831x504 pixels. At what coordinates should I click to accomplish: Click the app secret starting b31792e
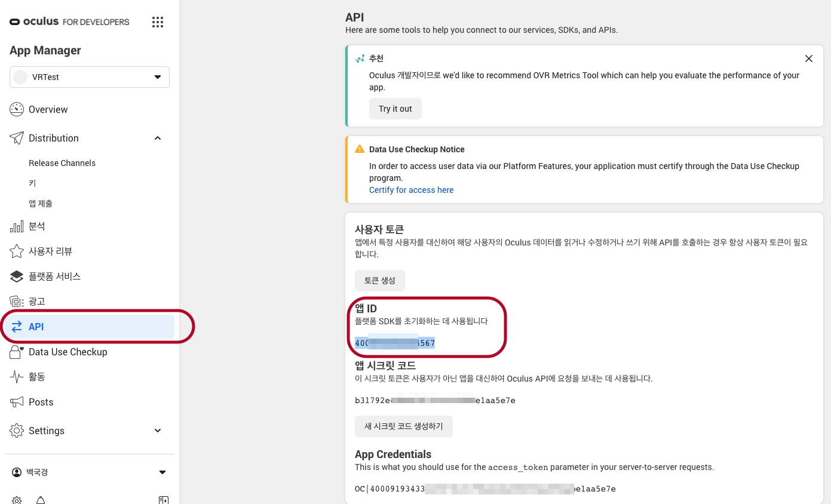pyautogui.click(x=436, y=400)
